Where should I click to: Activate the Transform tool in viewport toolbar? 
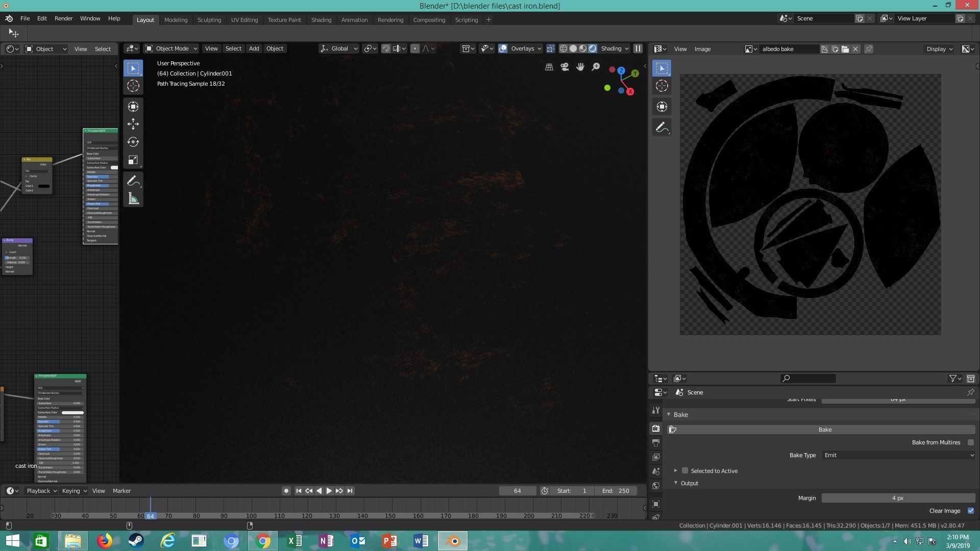point(133,106)
